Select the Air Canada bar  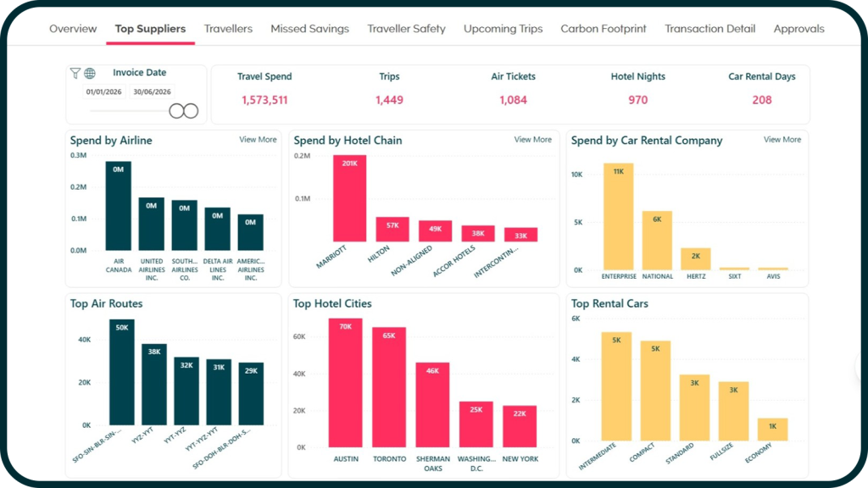pyautogui.click(x=119, y=206)
